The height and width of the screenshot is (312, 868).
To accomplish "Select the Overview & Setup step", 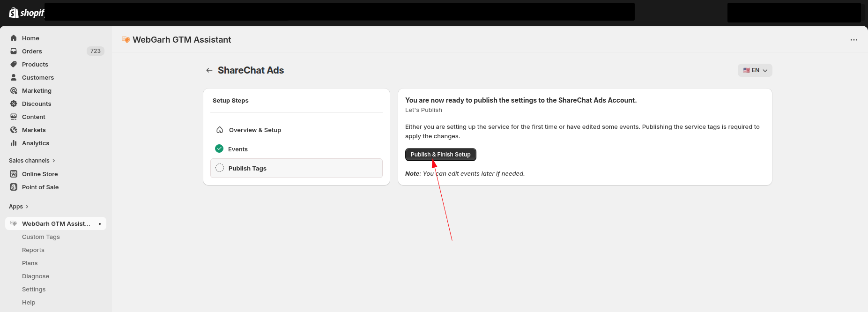I will [x=297, y=130].
